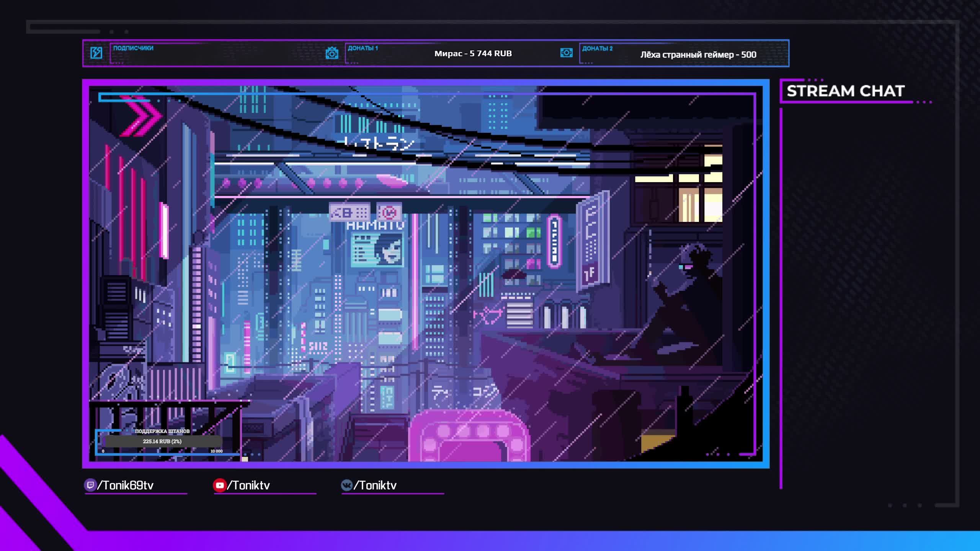This screenshot has width=980, height=551.
Task: Click the Мирас - 5 744 RUB donation
Action: coord(473,54)
